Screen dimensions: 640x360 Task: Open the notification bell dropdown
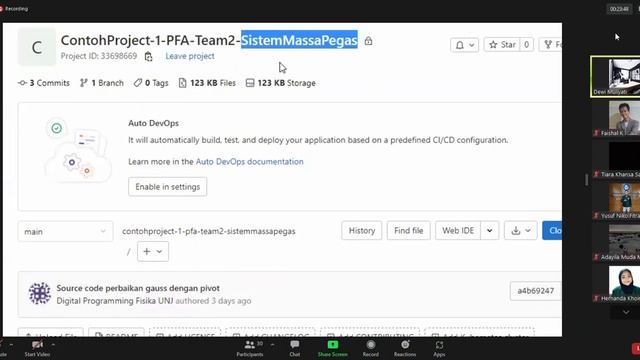[464, 45]
